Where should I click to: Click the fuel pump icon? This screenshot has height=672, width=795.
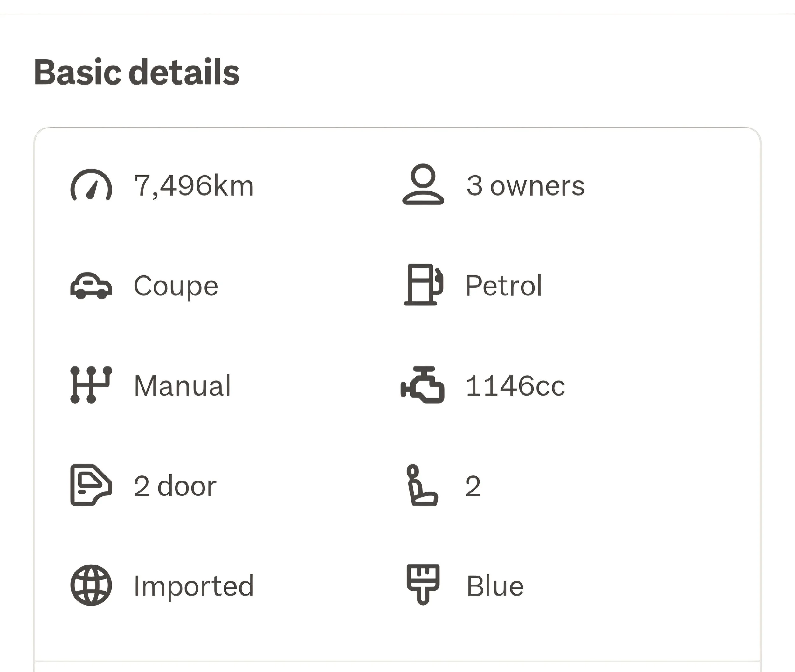click(x=423, y=285)
